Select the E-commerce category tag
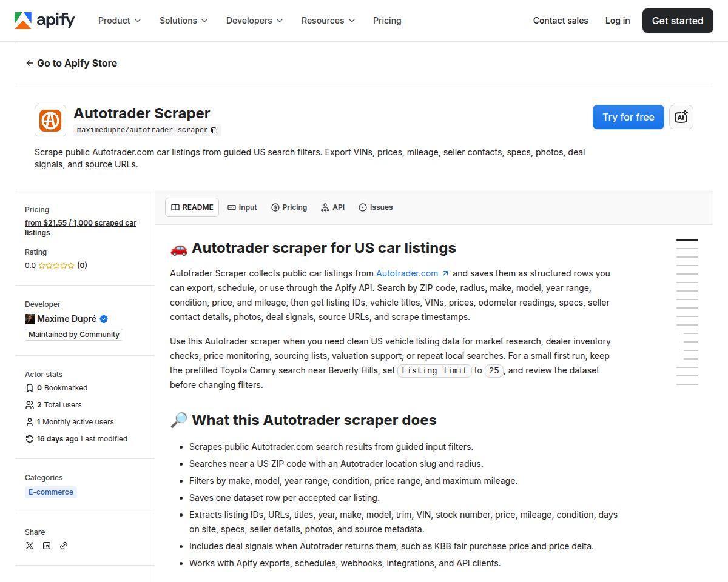 51,492
